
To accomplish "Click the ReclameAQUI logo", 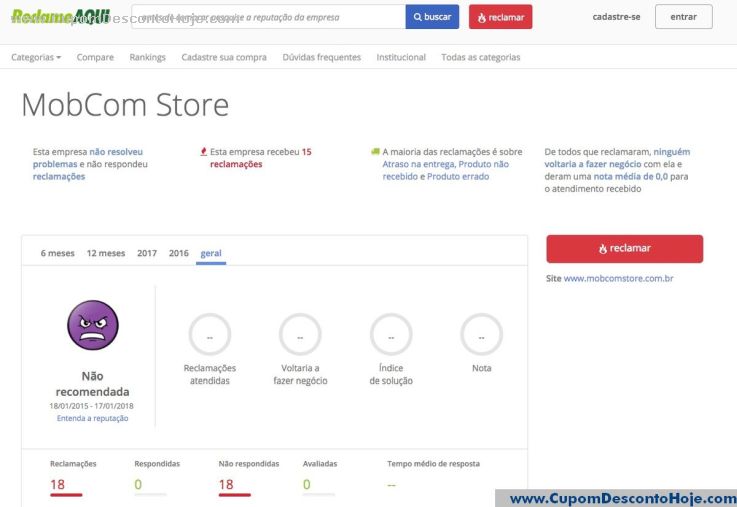I will [x=60, y=16].
